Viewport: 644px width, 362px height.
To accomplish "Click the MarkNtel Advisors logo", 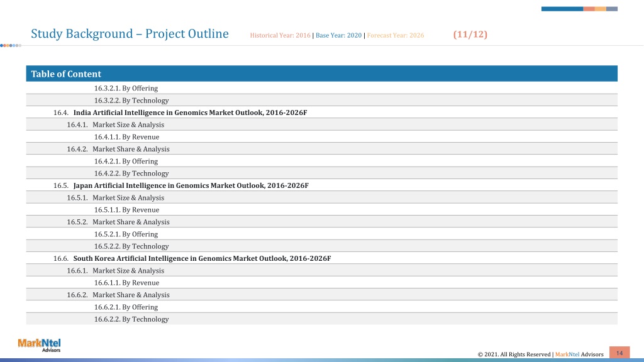I will click(x=39, y=345).
